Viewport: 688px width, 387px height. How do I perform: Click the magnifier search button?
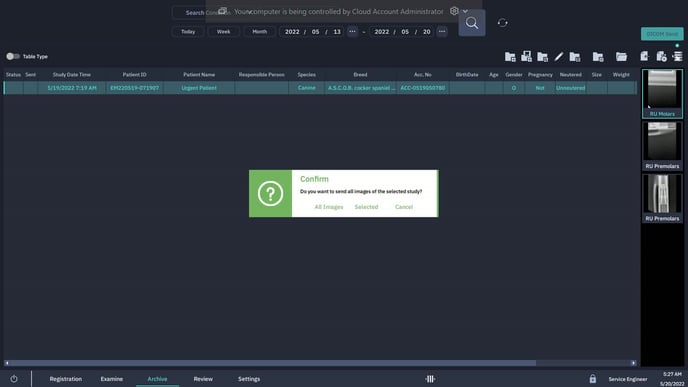coord(472,23)
